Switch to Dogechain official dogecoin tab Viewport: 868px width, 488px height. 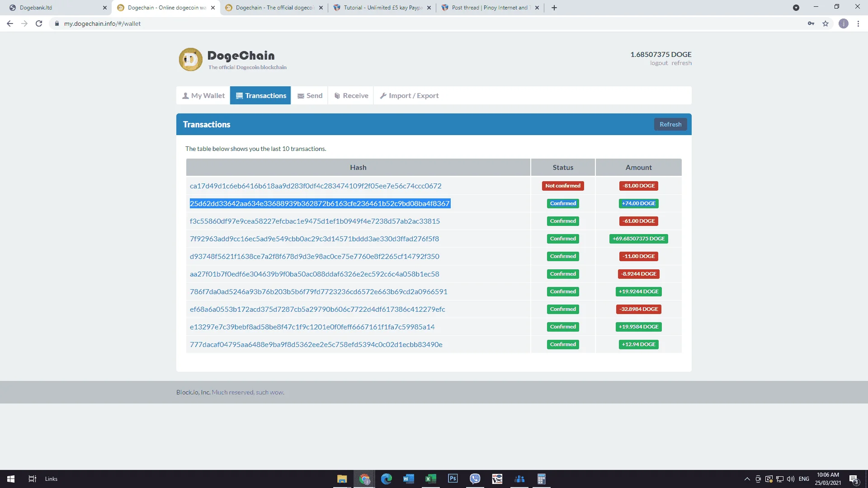point(274,8)
